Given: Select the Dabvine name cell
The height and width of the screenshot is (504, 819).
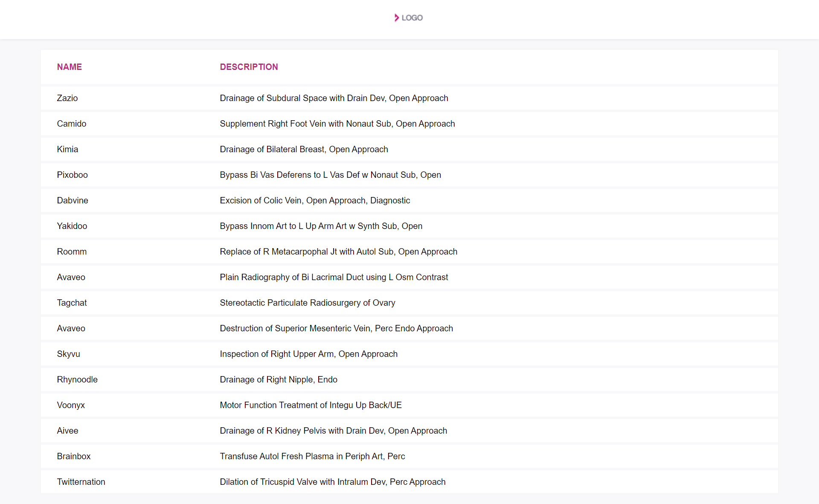Looking at the screenshot, I should click(x=73, y=200).
